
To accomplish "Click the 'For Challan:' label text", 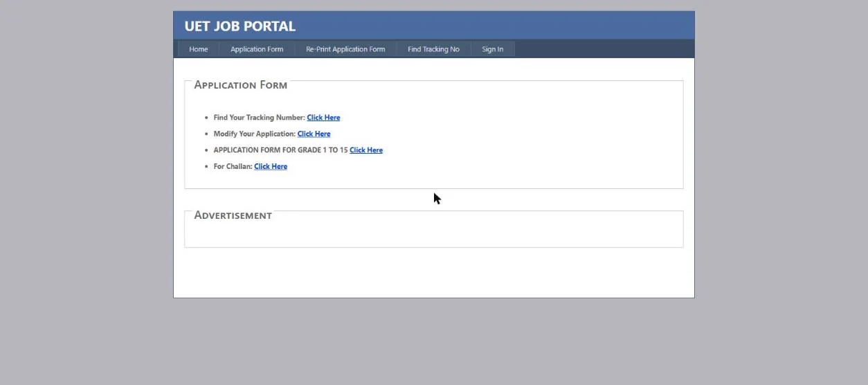I will coord(233,166).
